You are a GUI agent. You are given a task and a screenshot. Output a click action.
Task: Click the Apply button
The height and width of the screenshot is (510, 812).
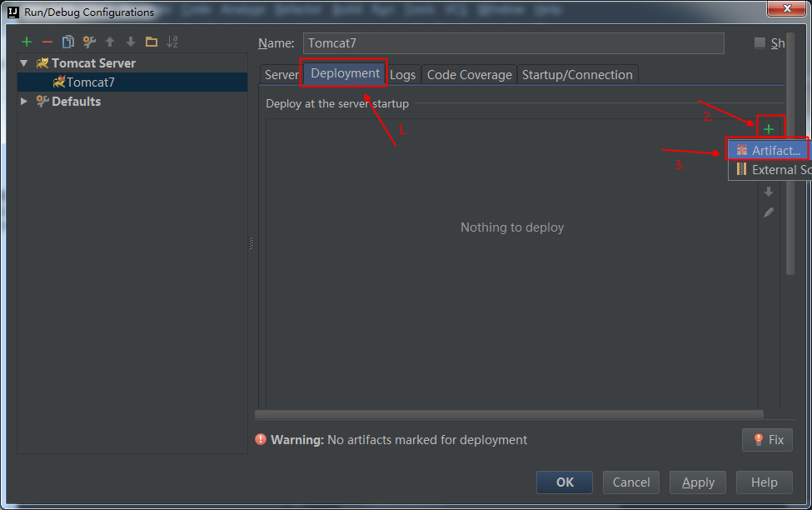point(698,482)
